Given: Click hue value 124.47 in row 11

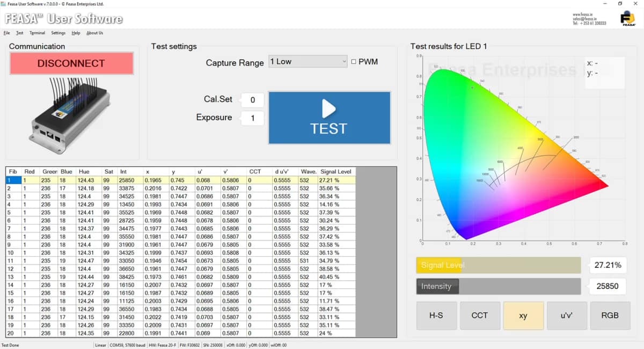Looking at the screenshot, I should [89, 260].
